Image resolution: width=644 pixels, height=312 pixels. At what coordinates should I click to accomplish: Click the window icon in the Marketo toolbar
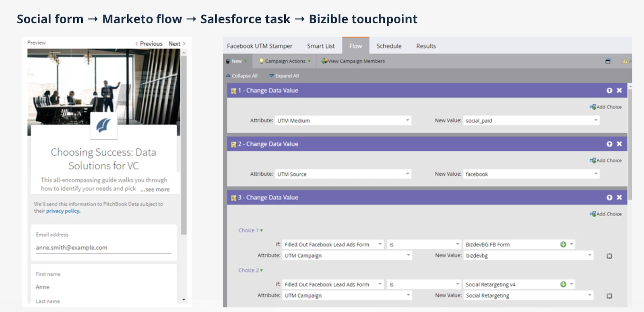pyautogui.click(x=608, y=61)
